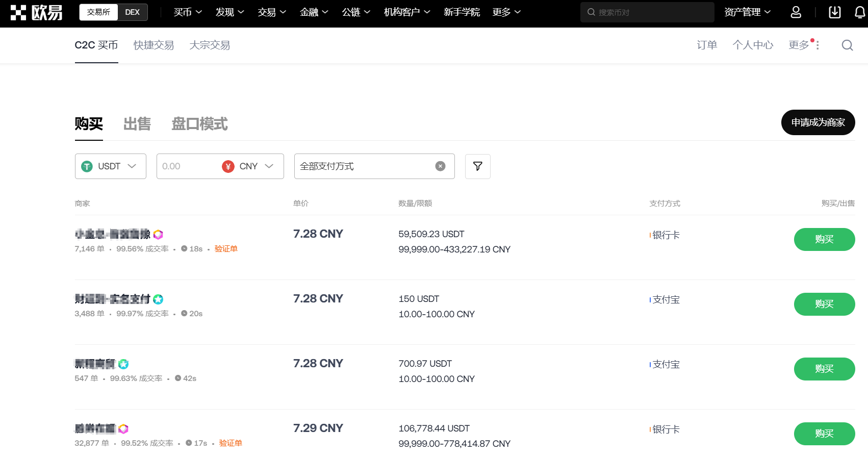Open the app download icon

click(x=834, y=12)
